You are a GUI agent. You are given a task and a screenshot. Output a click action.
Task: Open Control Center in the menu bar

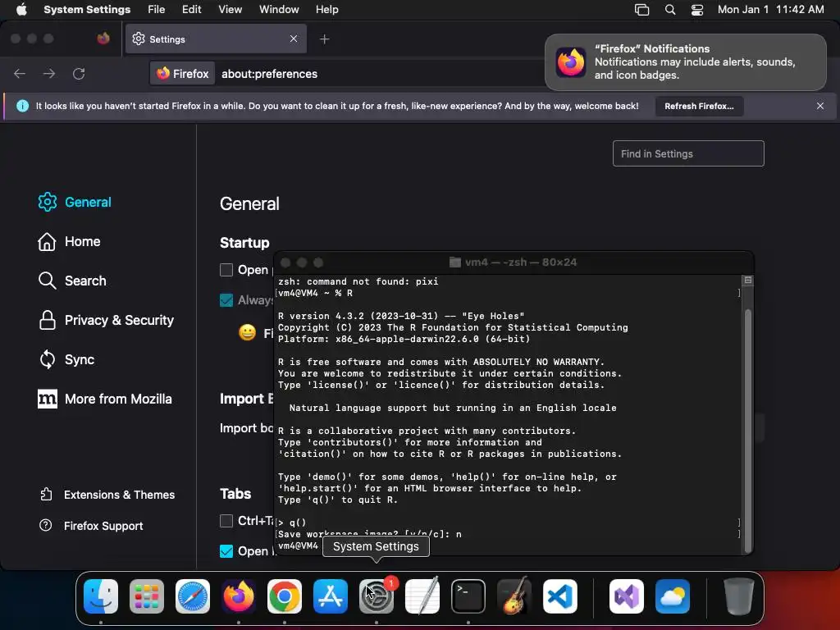697,10
